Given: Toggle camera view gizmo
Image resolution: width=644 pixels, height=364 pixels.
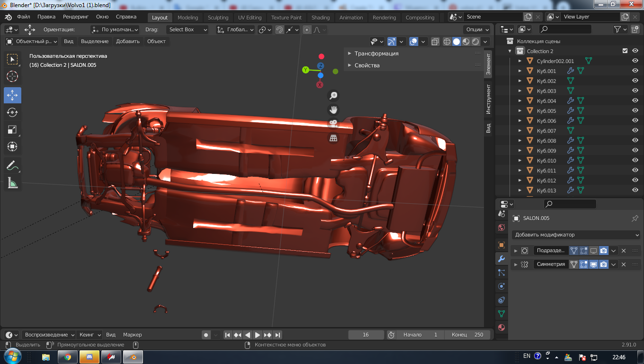Looking at the screenshot, I should click(333, 124).
